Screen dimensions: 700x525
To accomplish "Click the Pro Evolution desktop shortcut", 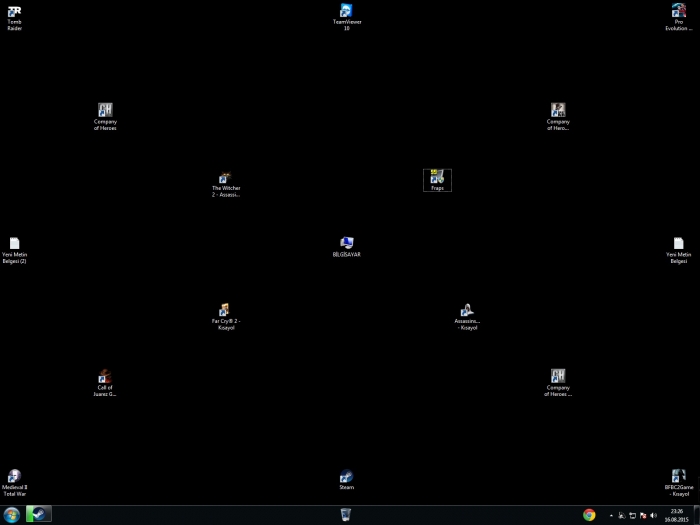I will [x=678, y=12].
